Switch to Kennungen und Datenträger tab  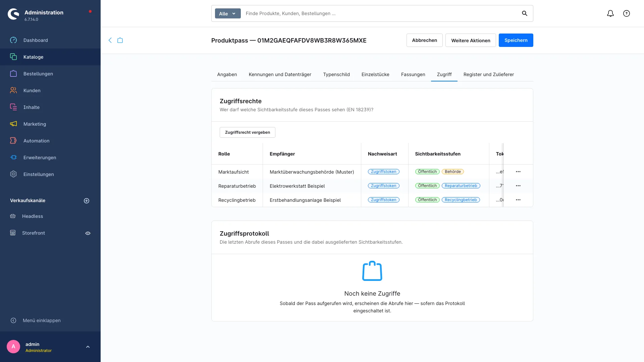[280, 74]
